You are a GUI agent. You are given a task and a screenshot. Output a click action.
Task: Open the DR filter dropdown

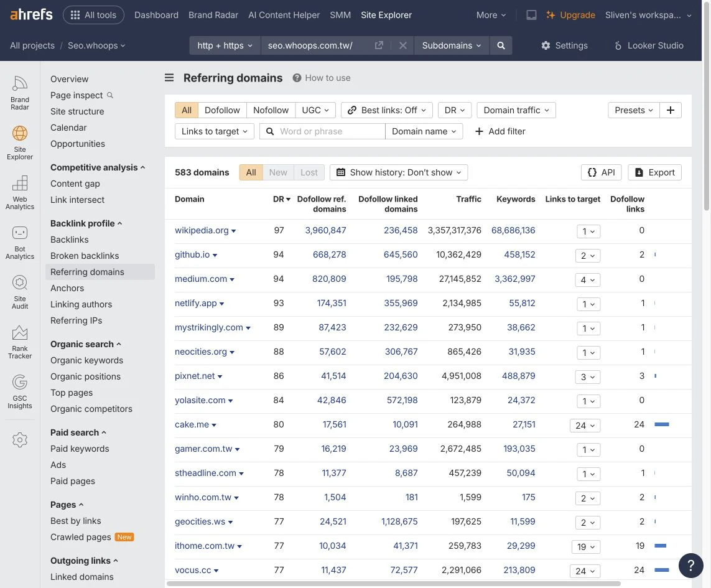(x=454, y=110)
